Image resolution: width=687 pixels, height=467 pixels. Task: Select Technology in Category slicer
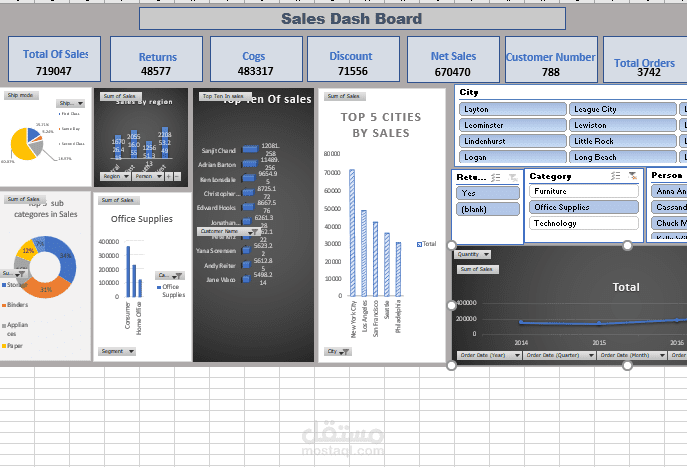click(x=584, y=223)
